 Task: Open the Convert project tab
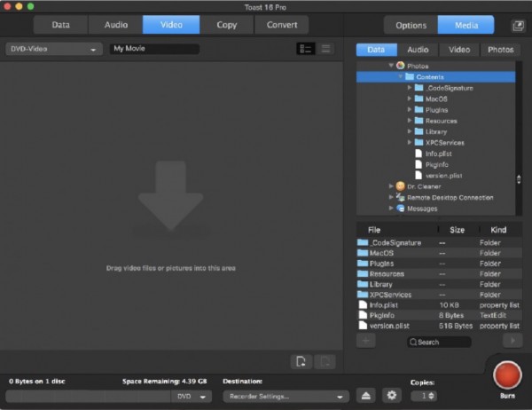[x=282, y=25]
